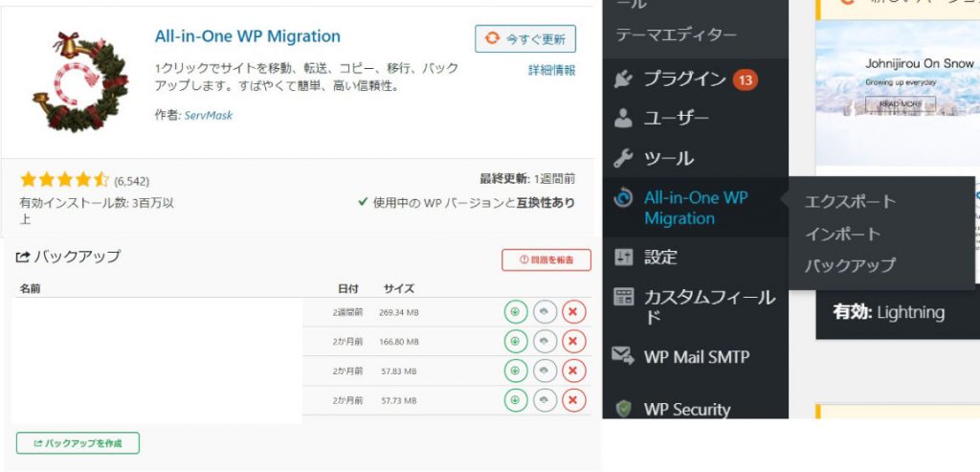The width and height of the screenshot is (980, 472).
Task: Download the 269.34 MB backup
Action: [516, 312]
